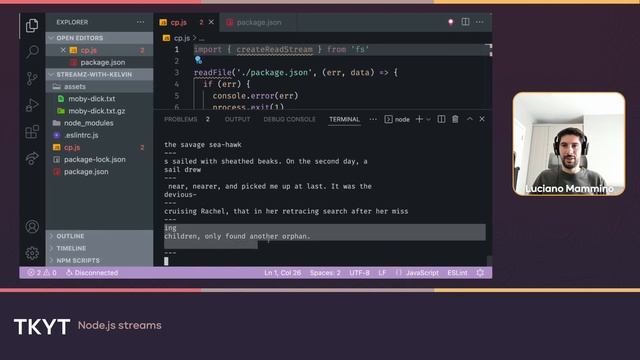This screenshot has width=640, height=360.
Task: Change end of line sequence LF
Action: click(x=382, y=273)
